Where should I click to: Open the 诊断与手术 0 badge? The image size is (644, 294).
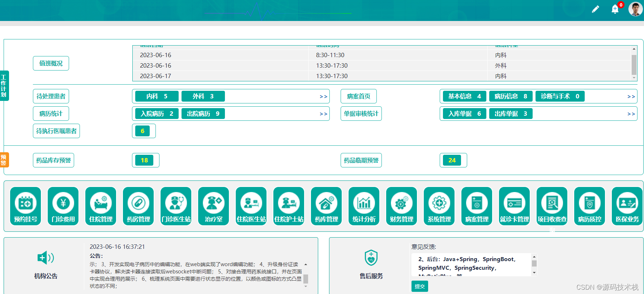pos(560,96)
